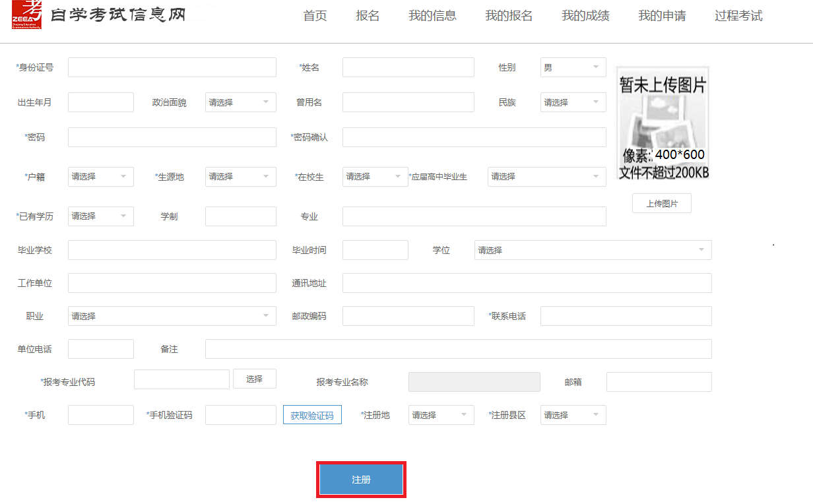The image size is (813, 504).
Task: Click the photo placeholder thumbnail
Action: (663, 123)
